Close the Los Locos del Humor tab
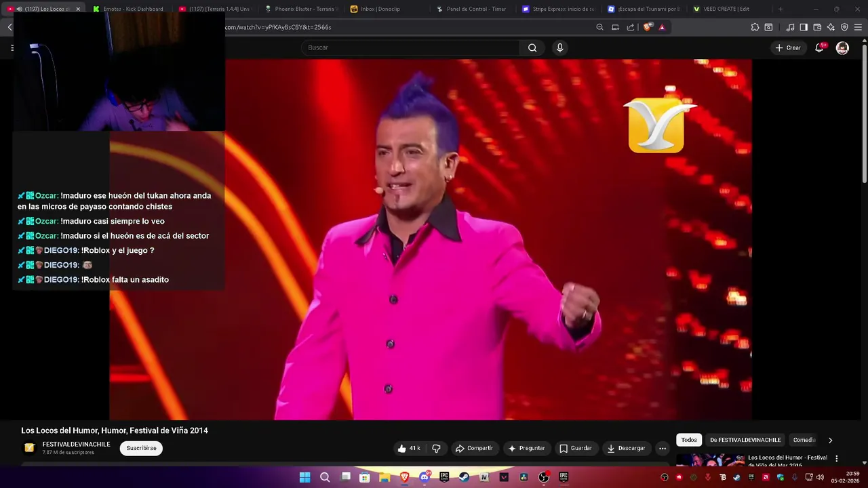This screenshot has width=868, height=488. pos(78,9)
